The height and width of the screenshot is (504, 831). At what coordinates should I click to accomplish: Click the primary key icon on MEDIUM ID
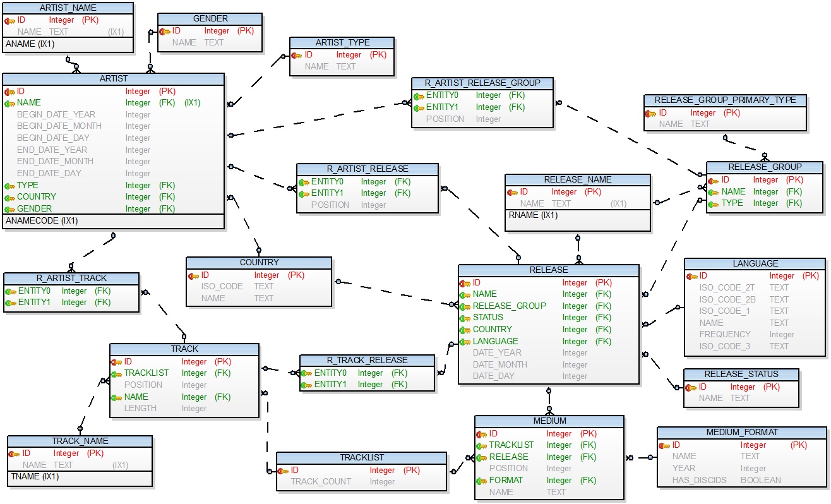click(x=482, y=434)
